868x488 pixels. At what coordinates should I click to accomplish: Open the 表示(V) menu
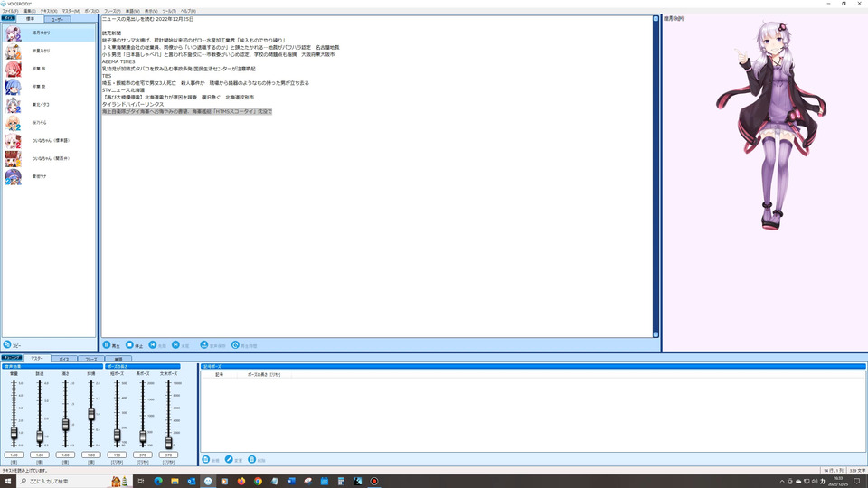click(x=151, y=11)
